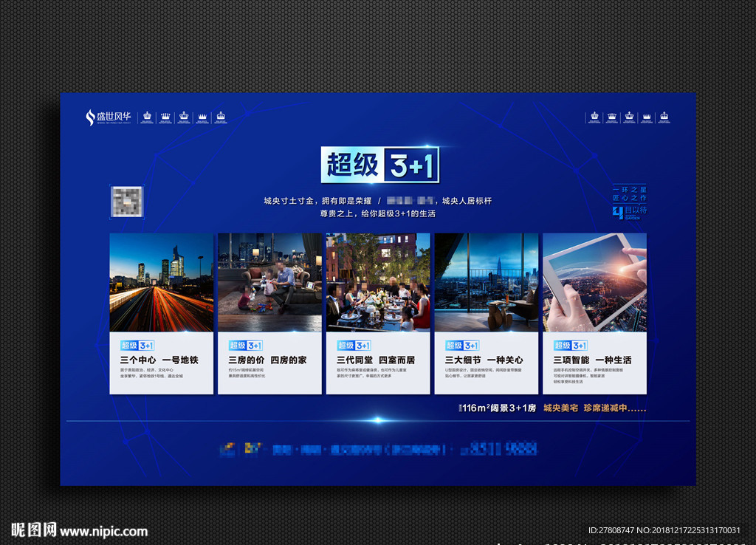Click the 4日以待 countdown mark
Image resolution: width=756 pixels, height=545 pixels.
pyautogui.click(x=630, y=212)
